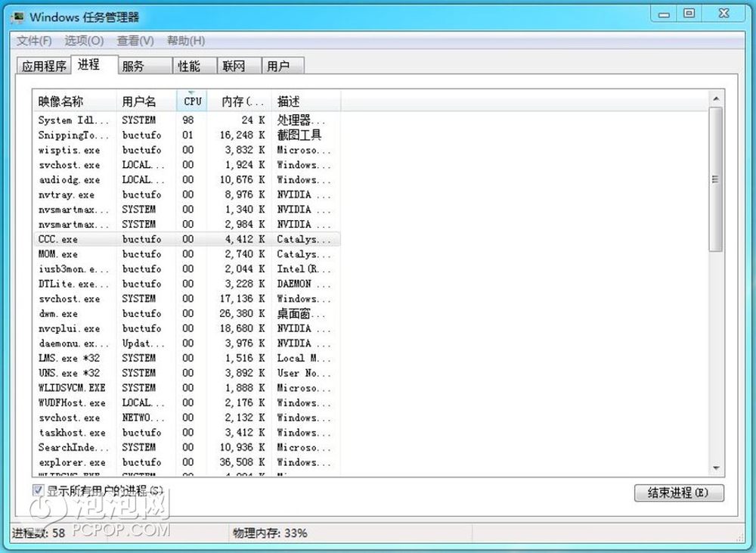Click the scrollbar down arrow
The image size is (756, 553).
coord(716,468)
